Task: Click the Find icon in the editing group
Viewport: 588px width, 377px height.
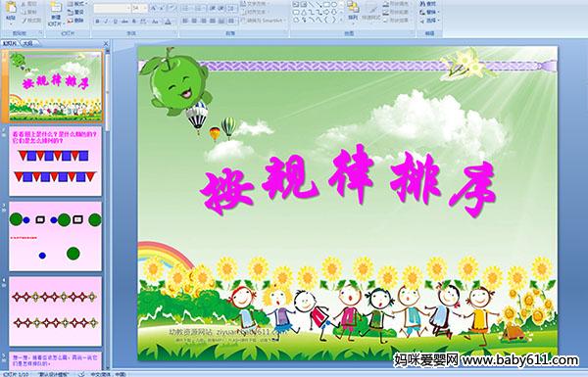Action: (427, 4)
